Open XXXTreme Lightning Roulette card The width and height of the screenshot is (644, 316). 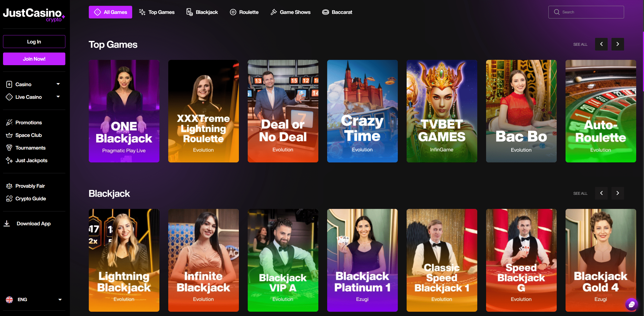point(203,111)
